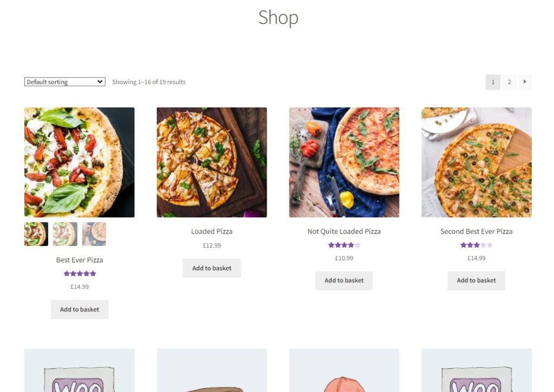Click the £12.99 price of Loaded Pizza
Viewport: 554px width, 392px height.
point(212,245)
